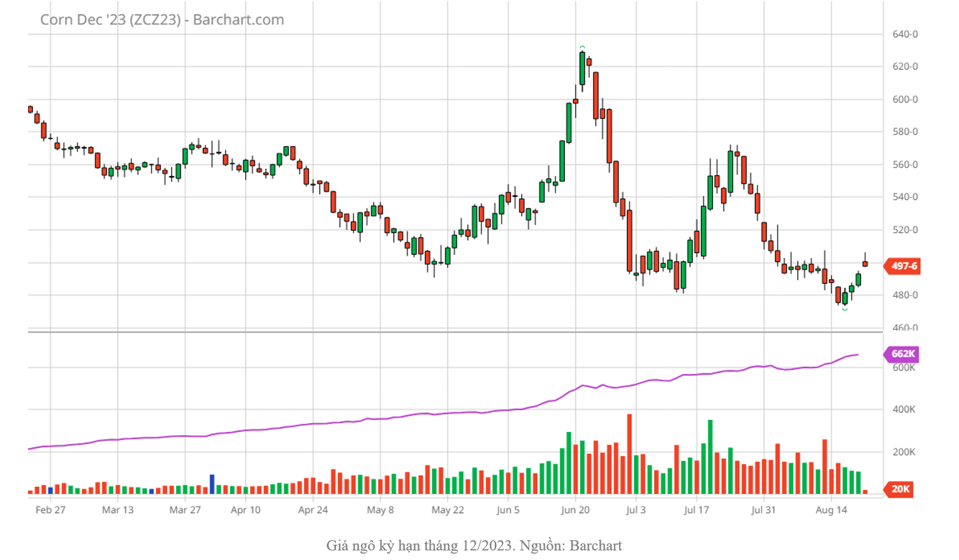Click the chart title Corn Dec '23 (ZCZ23)

pyautogui.click(x=111, y=20)
